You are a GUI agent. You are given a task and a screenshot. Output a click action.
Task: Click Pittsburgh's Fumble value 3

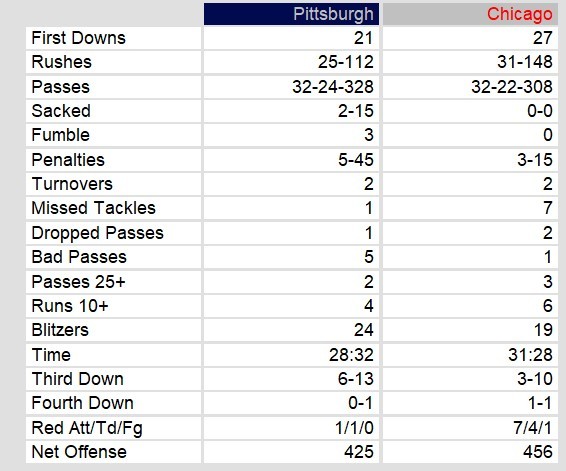point(369,135)
